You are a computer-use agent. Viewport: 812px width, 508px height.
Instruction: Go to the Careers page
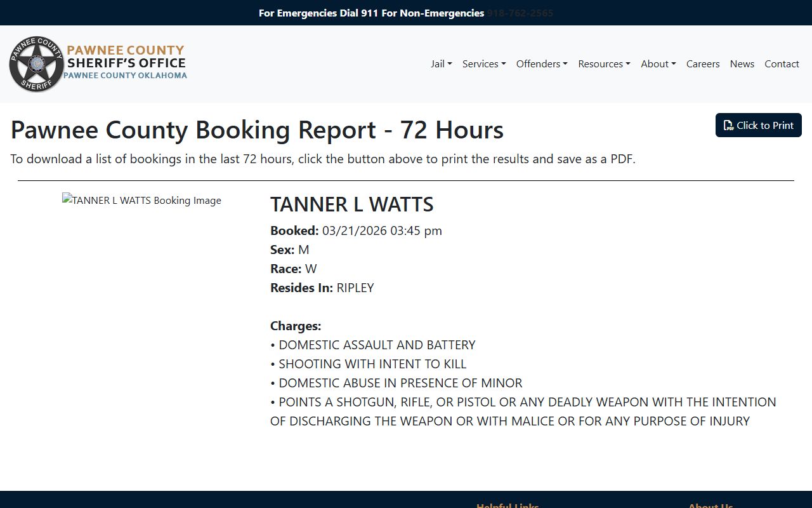[703, 63]
